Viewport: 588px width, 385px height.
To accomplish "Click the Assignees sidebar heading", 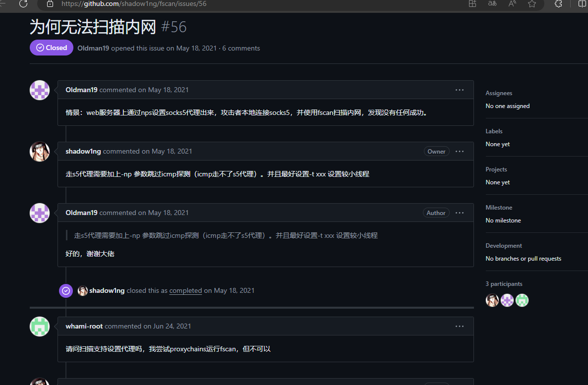I will pyautogui.click(x=499, y=93).
